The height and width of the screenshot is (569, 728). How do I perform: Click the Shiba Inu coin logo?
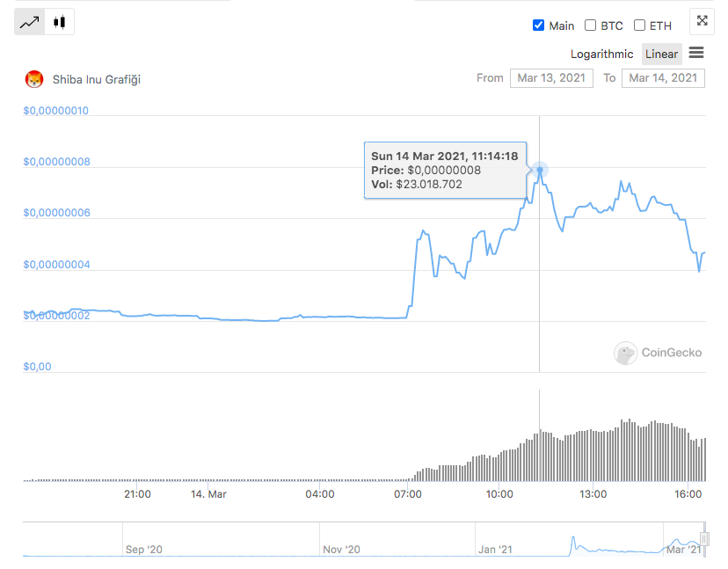34,79
